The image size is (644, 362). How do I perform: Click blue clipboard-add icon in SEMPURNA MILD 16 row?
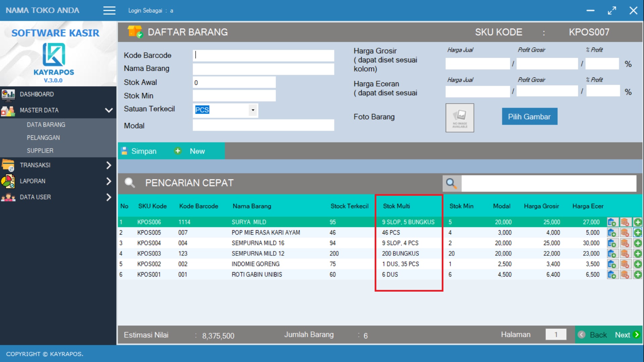tap(612, 243)
